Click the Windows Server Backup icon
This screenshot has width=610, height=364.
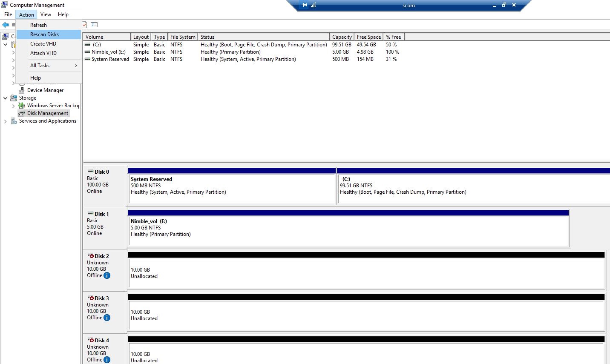[22, 106]
